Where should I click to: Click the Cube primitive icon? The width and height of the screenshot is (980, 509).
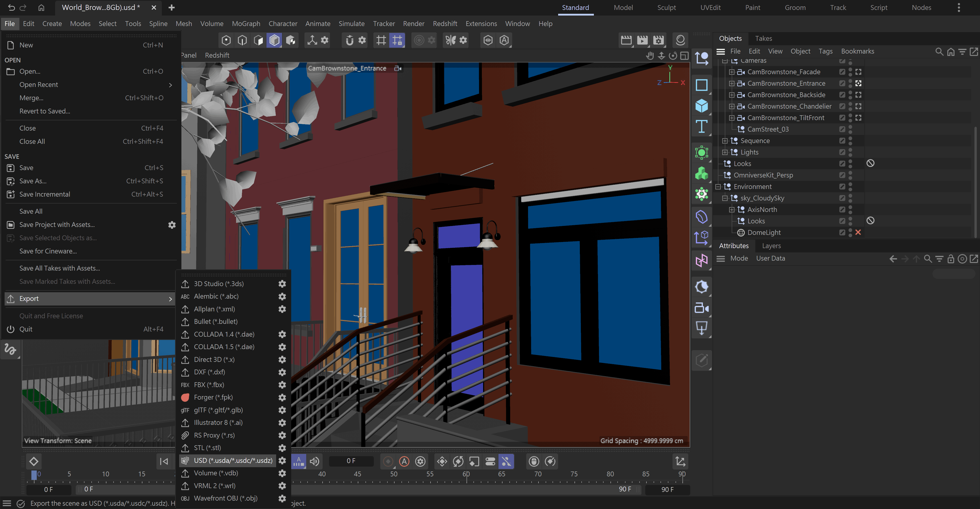(x=701, y=106)
